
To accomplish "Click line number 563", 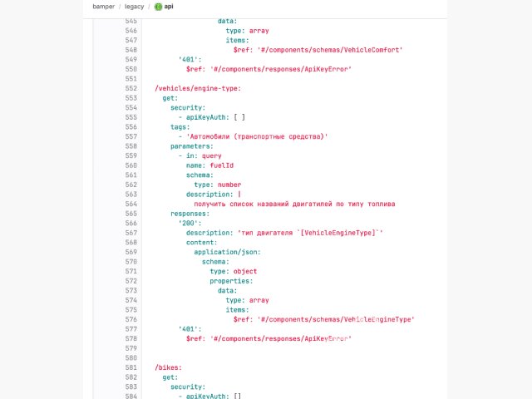I will coord(131,194).
